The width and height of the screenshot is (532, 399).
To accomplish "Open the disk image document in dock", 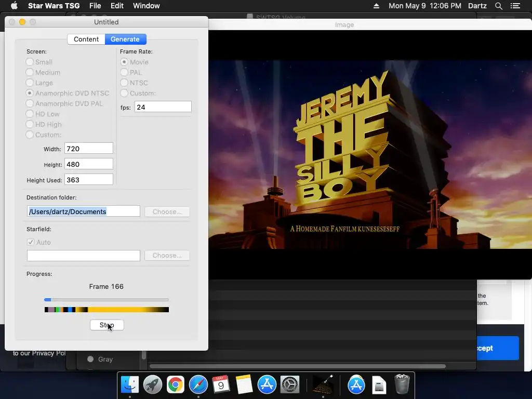I will [379, 385].
